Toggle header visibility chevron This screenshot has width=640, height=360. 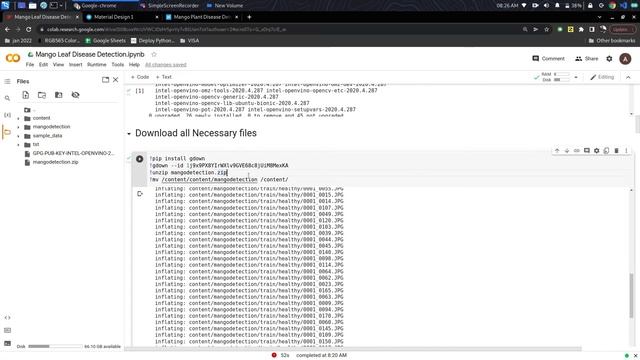pyautogui.click(x=628, y=77)
